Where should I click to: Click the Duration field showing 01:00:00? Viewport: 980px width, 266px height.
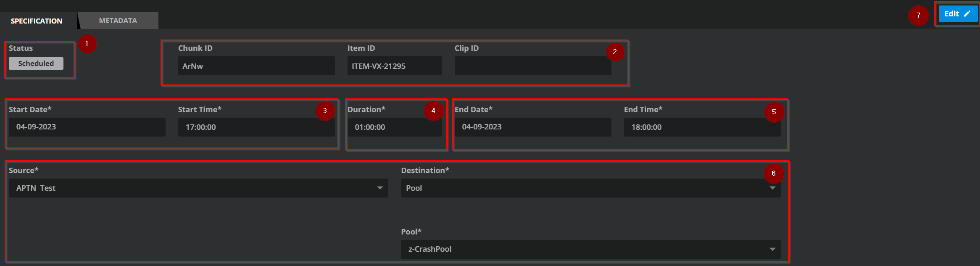click(x=394, y=127)
